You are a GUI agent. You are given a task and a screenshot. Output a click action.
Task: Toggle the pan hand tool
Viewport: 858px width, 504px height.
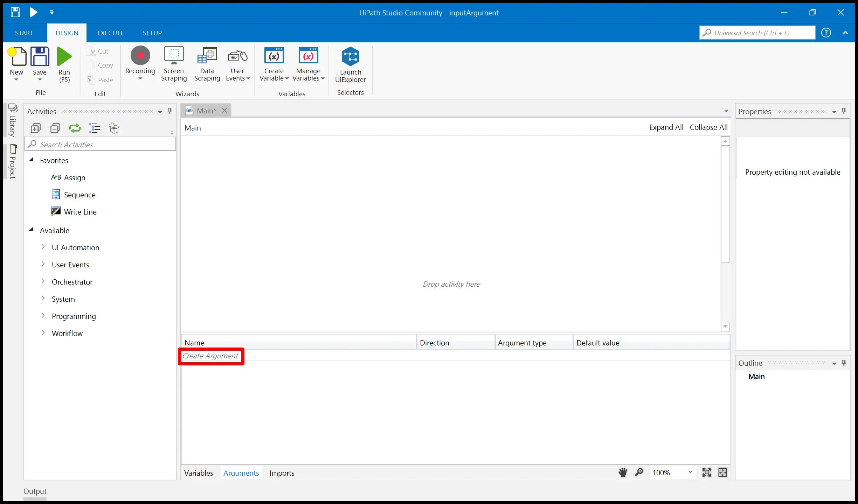pyautogui.click(x=623, y=473)
